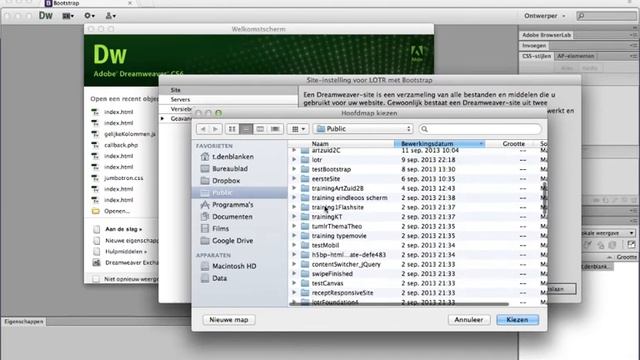640x360 pixels.
Task: Expand the testBootstrap folder
Action: [294, 169]
